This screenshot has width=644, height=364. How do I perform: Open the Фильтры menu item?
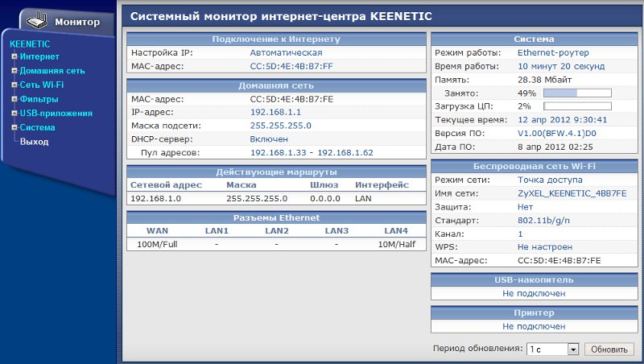click(39, 99)
